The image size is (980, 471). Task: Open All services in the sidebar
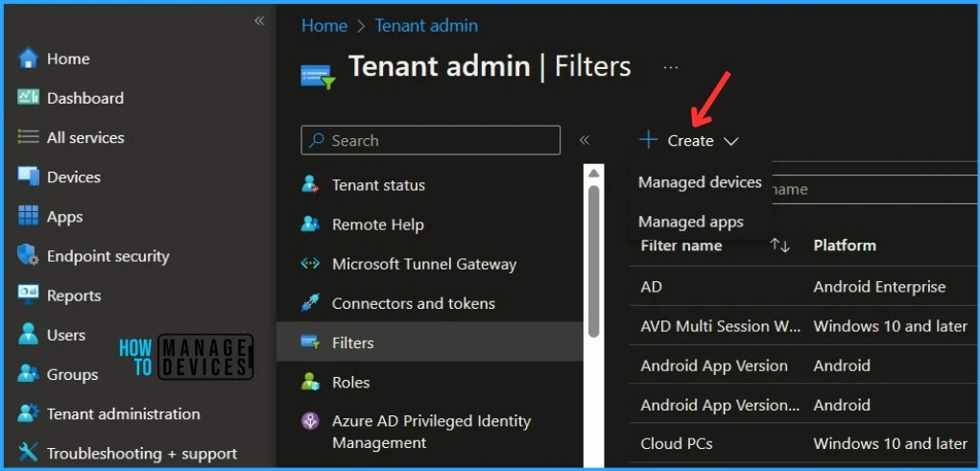[x=85, y=137]
